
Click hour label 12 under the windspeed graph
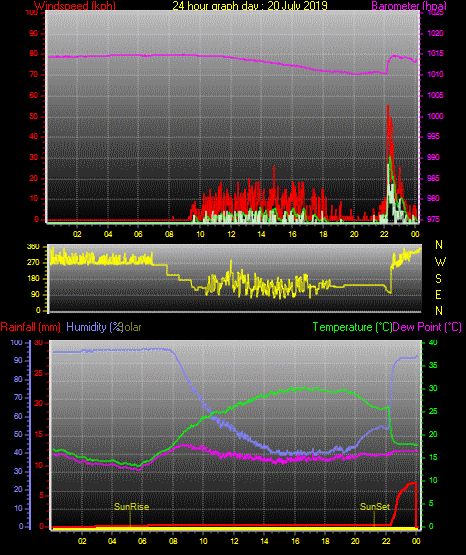point(231,234)
